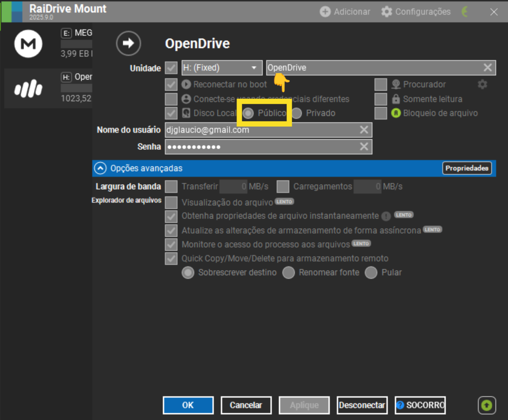
Task: Open Configurações from the top bar
Action: point(416,11)
